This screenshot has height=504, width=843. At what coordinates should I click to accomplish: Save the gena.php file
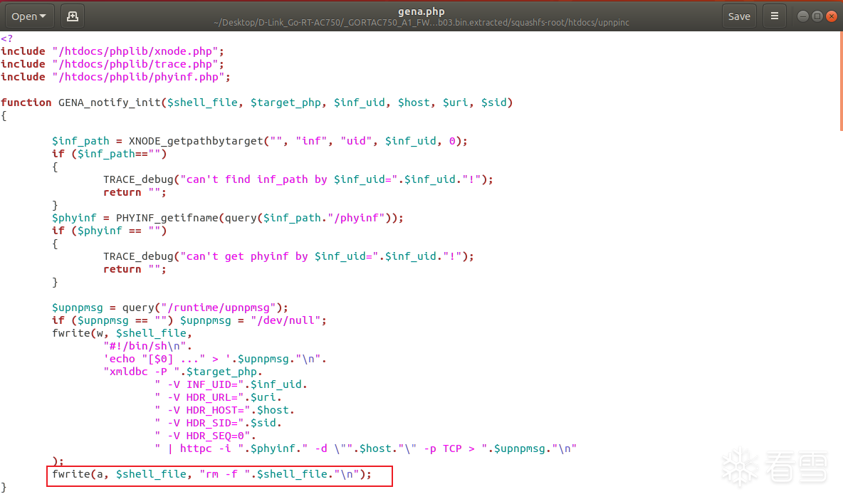pos(739,16)
